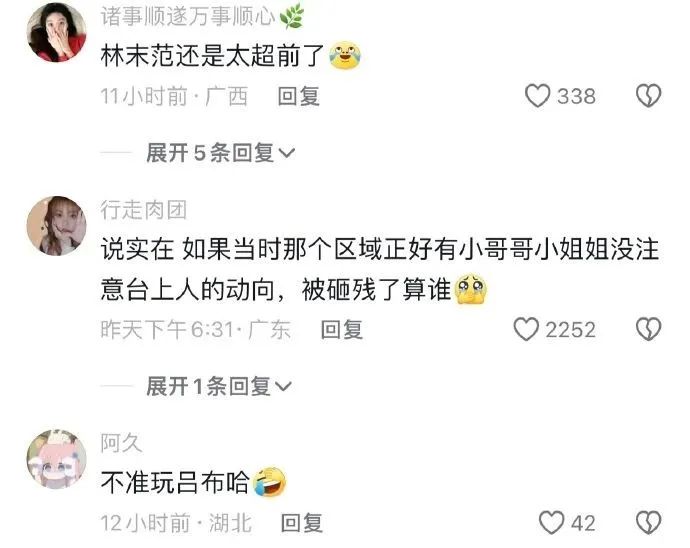Select comment text 林末范还是太超前了
This screenshot has height=548, width=690.
click(212, 56)
